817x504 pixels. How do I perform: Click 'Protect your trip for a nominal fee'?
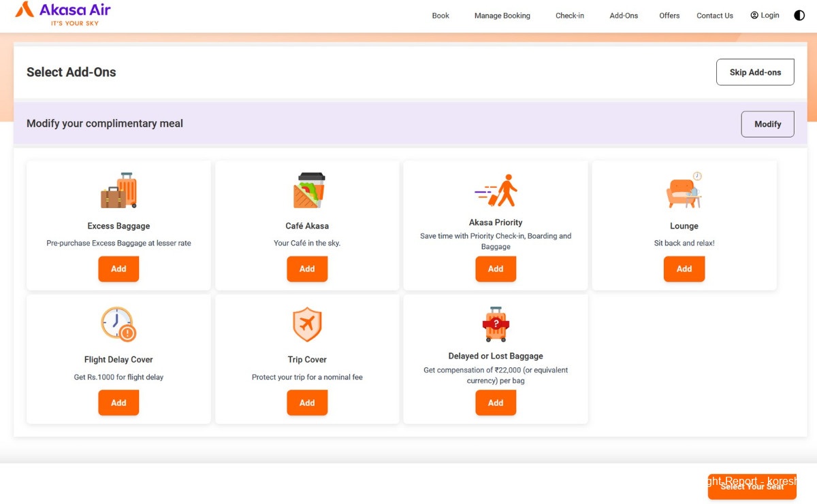(307, 377)
